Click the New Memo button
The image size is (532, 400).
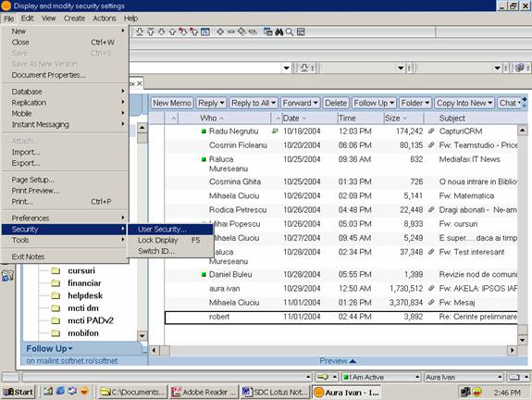point(172,103)
